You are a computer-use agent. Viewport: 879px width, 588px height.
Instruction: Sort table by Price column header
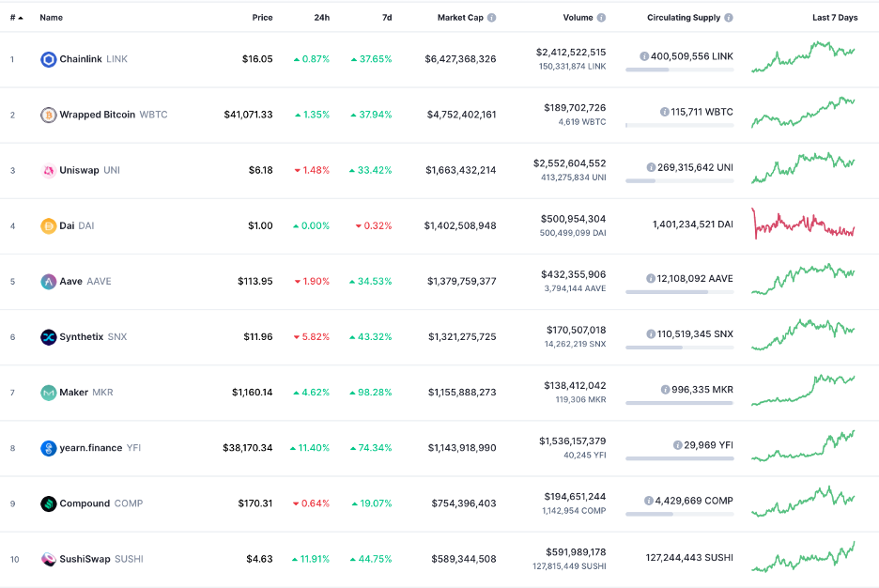pos(262,18)
